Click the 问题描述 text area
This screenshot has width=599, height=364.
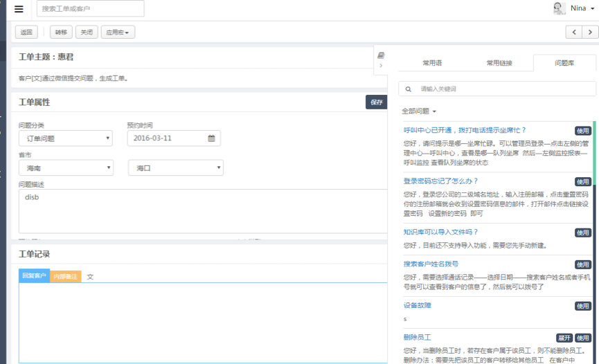(203, 211)
